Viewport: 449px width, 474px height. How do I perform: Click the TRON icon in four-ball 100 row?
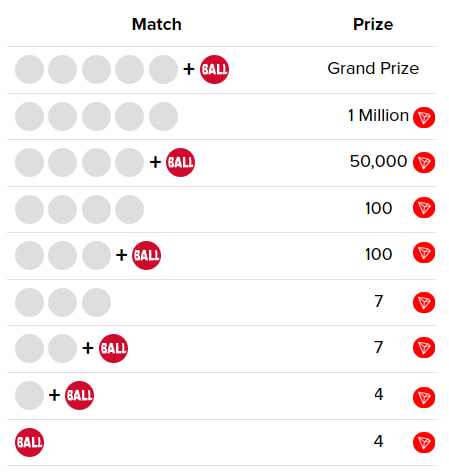click(x=424, y=208)
